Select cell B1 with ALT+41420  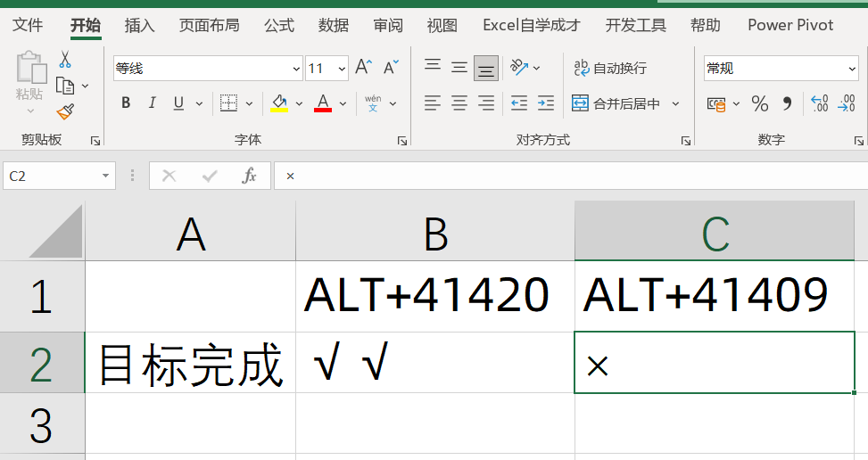[x=435, y=296]
